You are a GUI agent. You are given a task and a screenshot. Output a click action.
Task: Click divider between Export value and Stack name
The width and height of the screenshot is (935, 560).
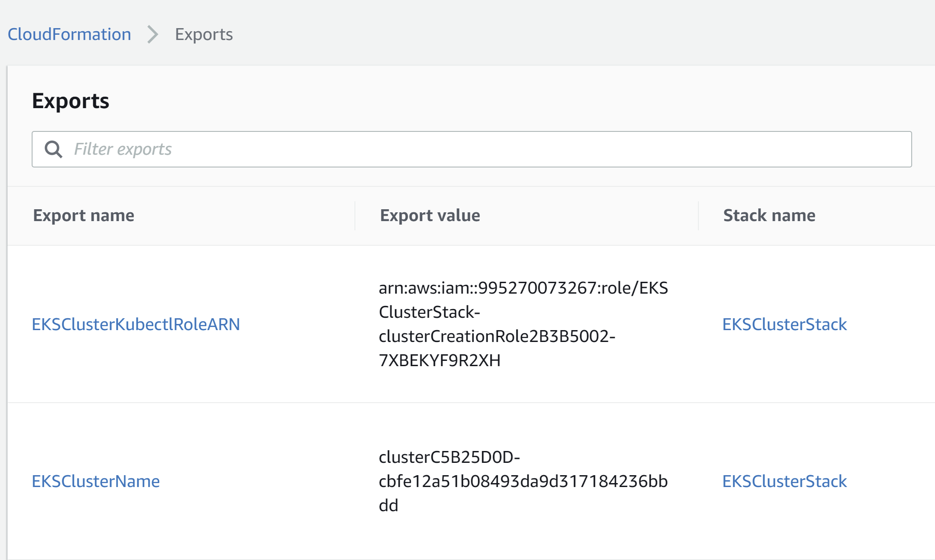(x=698, y=215)
